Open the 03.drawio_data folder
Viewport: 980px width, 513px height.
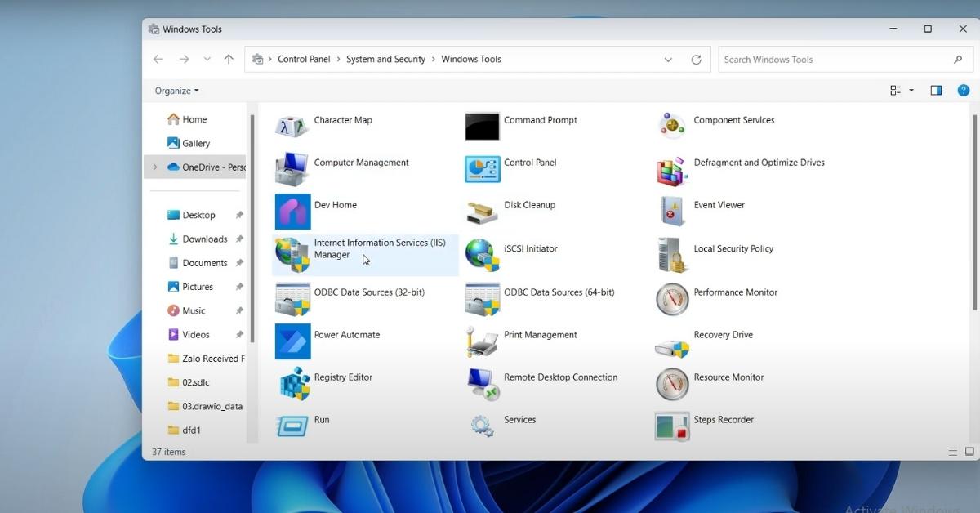205,406
